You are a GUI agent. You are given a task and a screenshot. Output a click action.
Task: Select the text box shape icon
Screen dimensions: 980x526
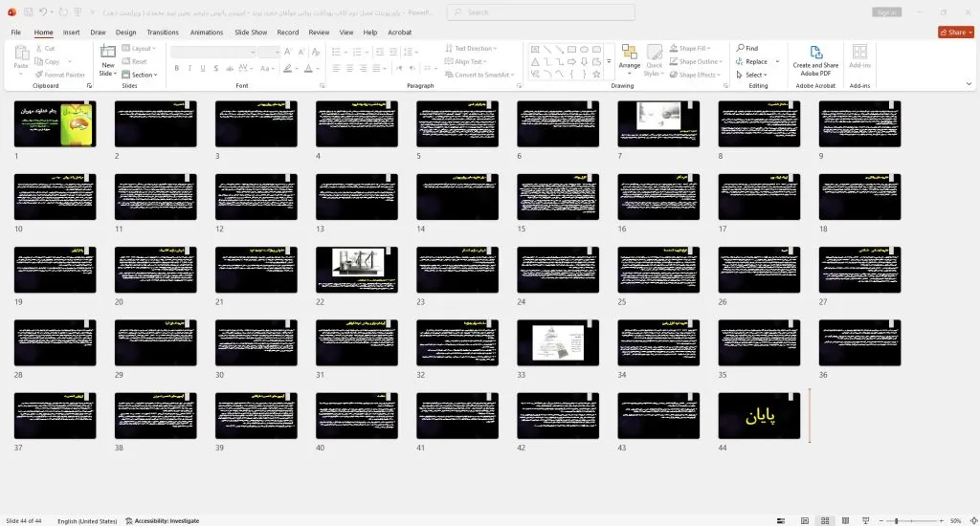[x=535, y=50]
